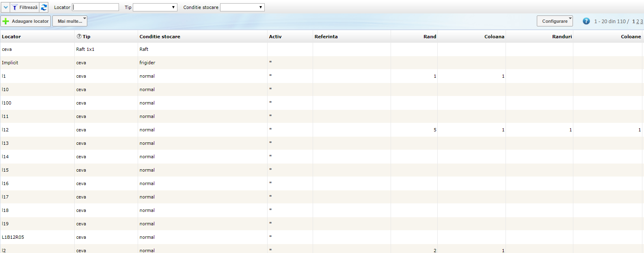Open the Tip filter combo box
Viewport: 644px width, 253px height.
pos(155,7)
